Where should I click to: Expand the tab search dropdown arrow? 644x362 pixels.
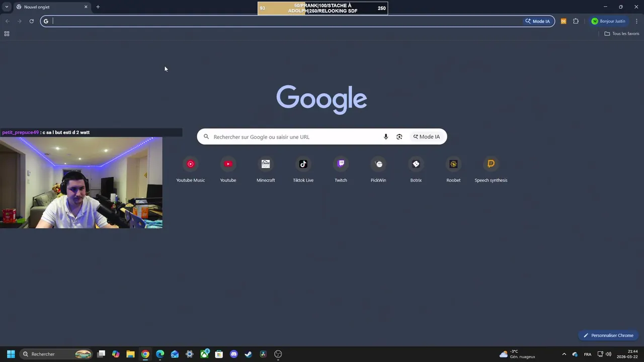pyautogui.click(x=7, y=7)
